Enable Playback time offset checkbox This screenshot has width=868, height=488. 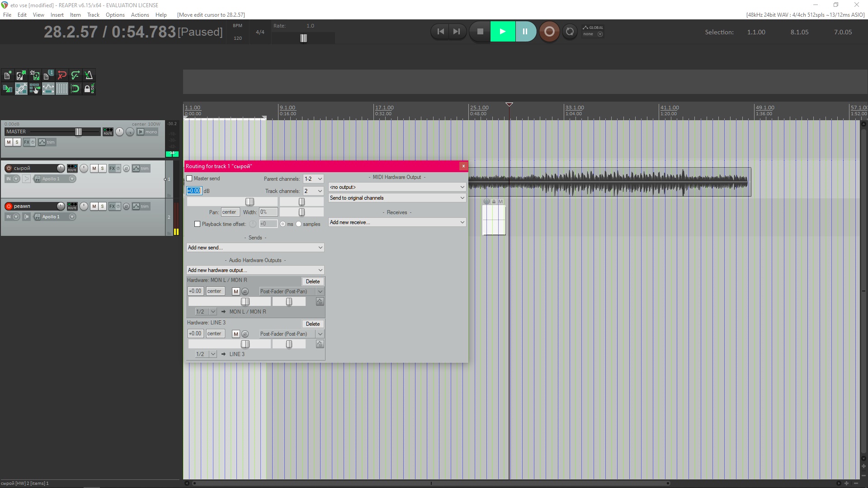pyautogui.click(x=198, y=224)
